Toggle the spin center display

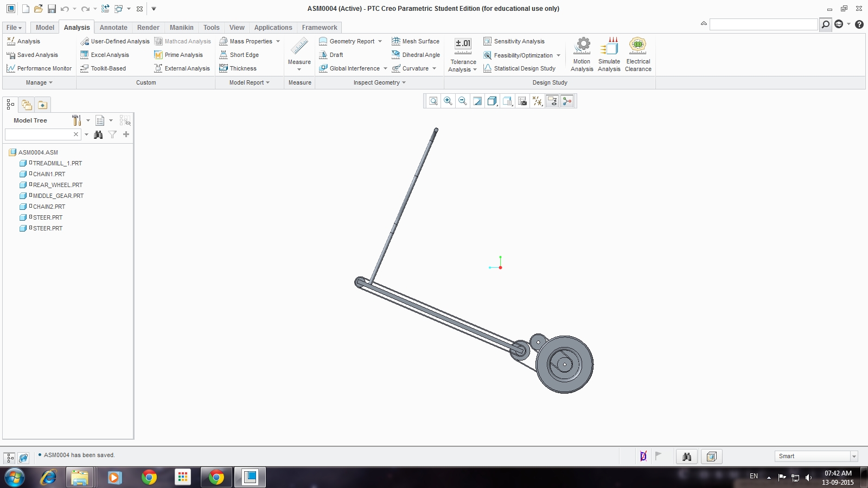tap(567, 101)
